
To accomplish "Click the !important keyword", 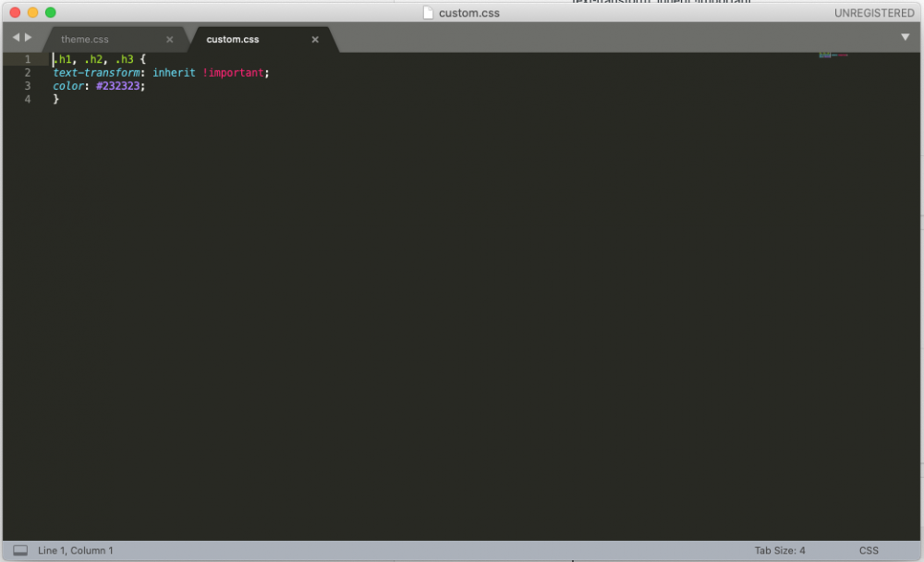I will pos(234,72).
